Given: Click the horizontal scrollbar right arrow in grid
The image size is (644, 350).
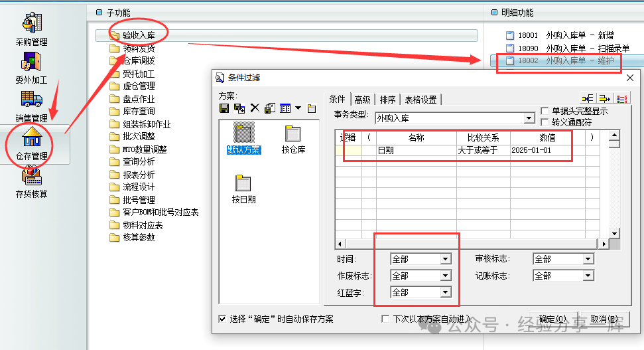Looking at the screenshot, I should click(x=604, y=244).
